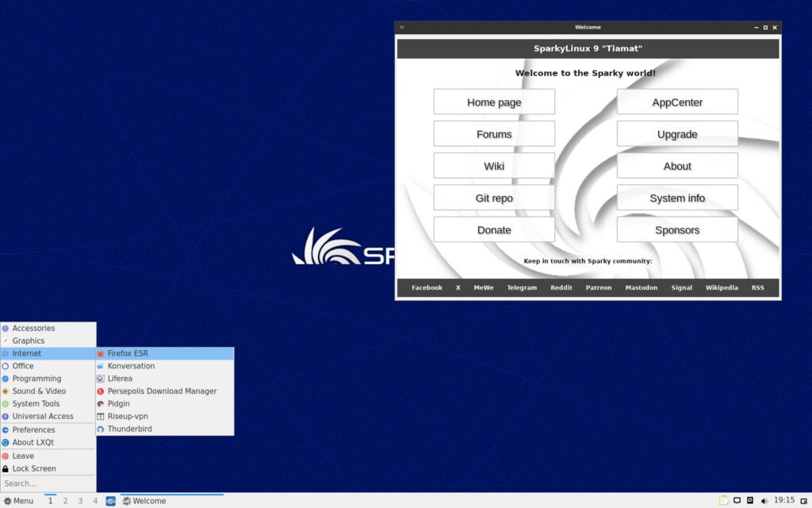The height and width of the screenshot is (508, 812).
Task: Click the Menu button on the panel
Action: (x=19, y=501)
